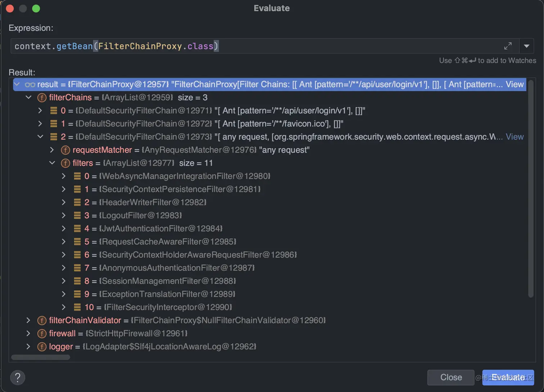The width and height of the screenshot is (544, 392).
Task: Expand the firewall StrictHttpFirewall node
Action: pos(28,333)
